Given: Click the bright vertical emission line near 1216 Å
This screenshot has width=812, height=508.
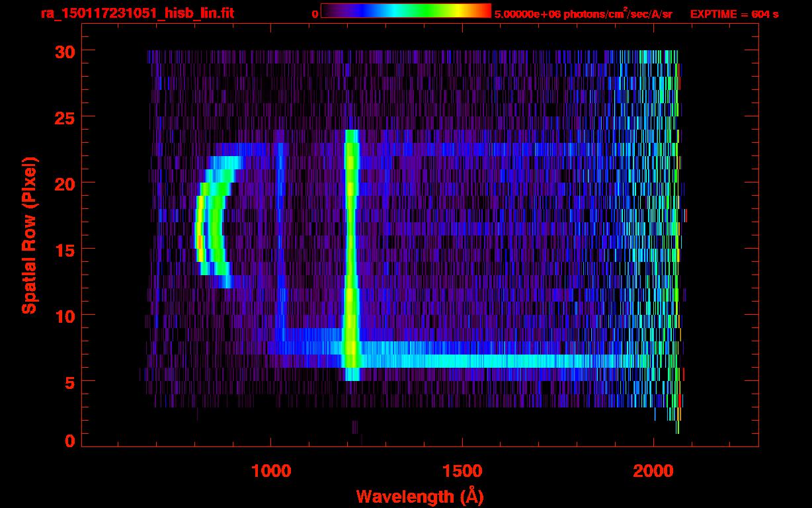Looking at the screenshot, I should coord(351,251).
